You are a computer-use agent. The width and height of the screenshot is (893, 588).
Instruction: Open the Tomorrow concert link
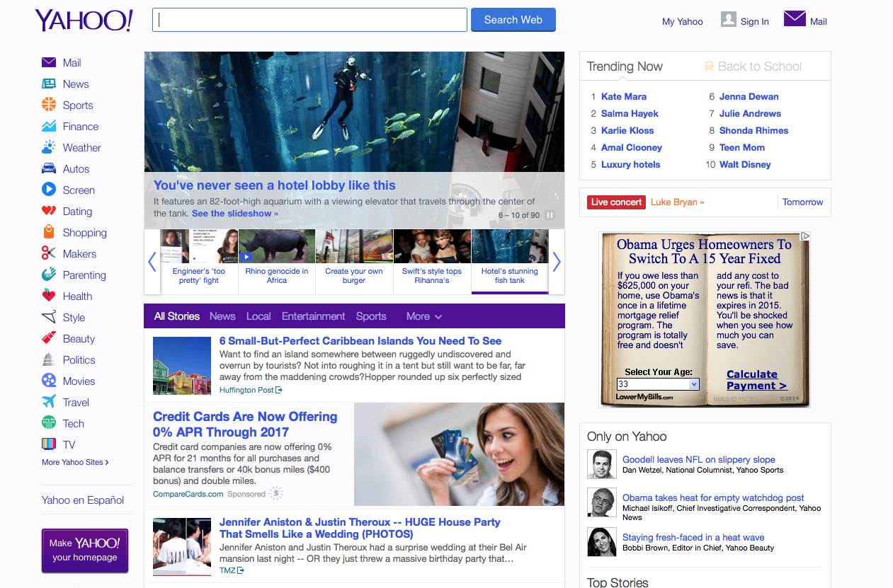click(802, 202)
